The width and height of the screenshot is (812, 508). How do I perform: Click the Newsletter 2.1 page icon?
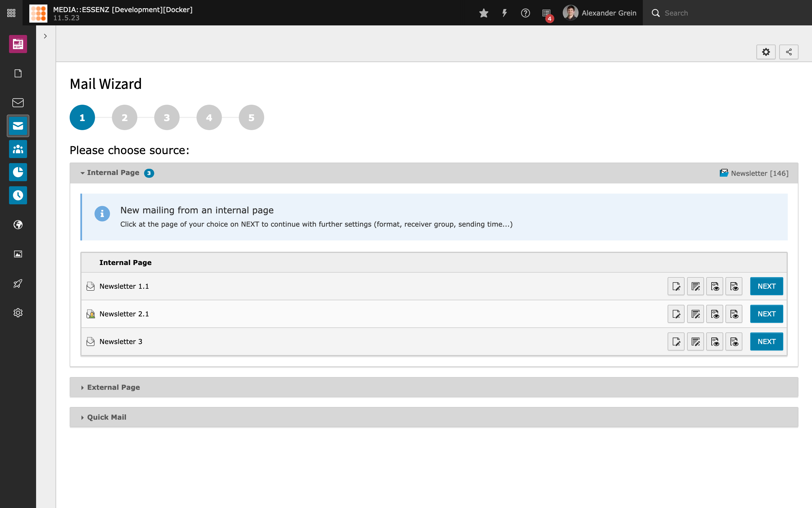click(90, 314)
